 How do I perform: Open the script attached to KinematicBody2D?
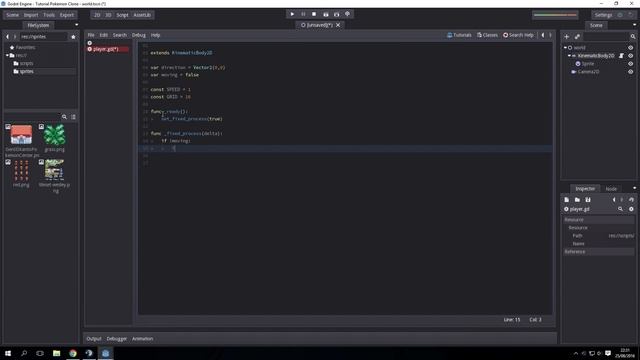tap(621, 56)
